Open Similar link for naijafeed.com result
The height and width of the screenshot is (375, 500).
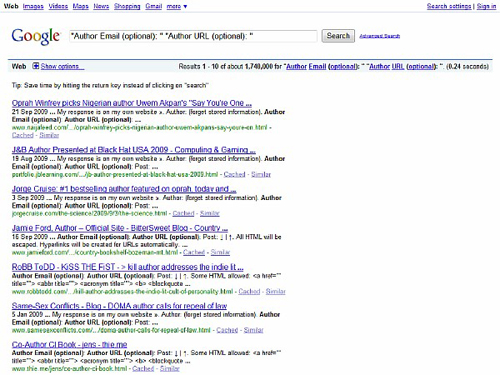49,135
